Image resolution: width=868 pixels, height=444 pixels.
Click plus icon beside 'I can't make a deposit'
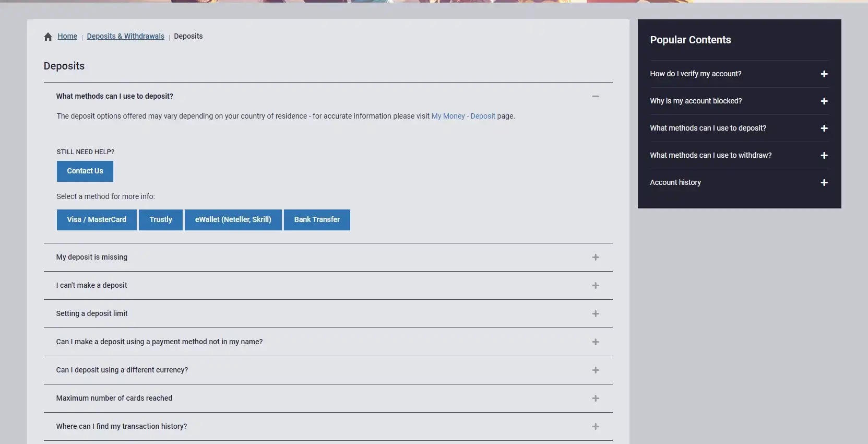coord(595,286)
